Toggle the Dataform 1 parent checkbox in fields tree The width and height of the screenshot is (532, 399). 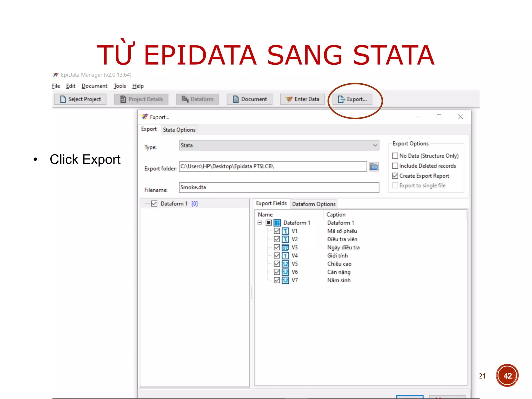click(x=269, y=223)
